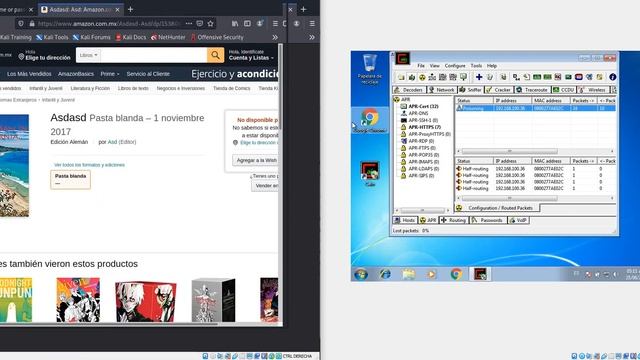Viewport: 640px width, 360px height.
Task: Bookmark this page with the star icon
Action: (x=211, y=24)
